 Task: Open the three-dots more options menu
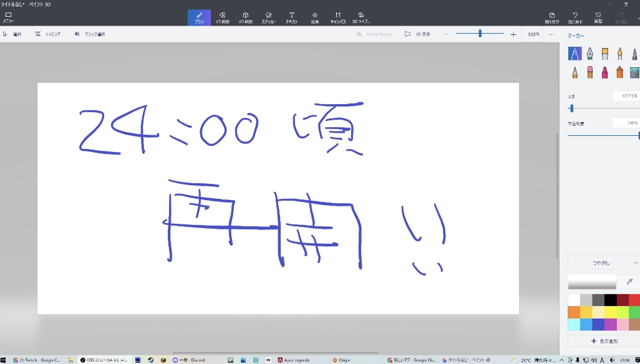click(x=551, y=34)
